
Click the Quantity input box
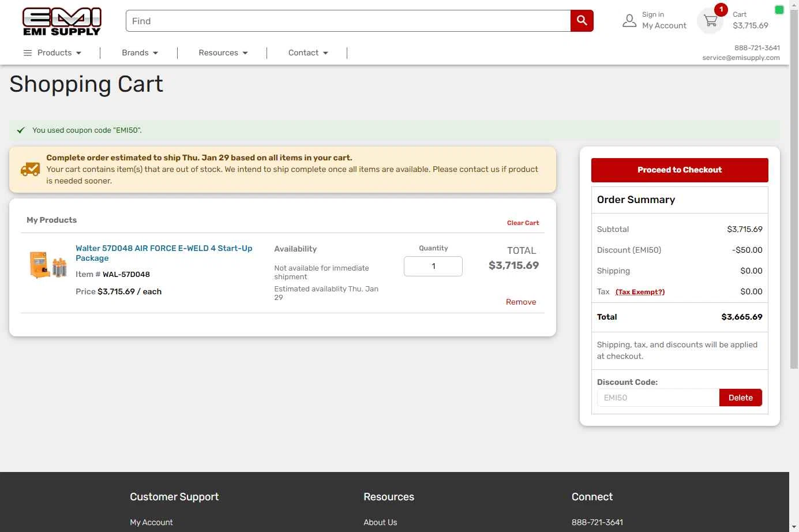[x=433, y=266]
